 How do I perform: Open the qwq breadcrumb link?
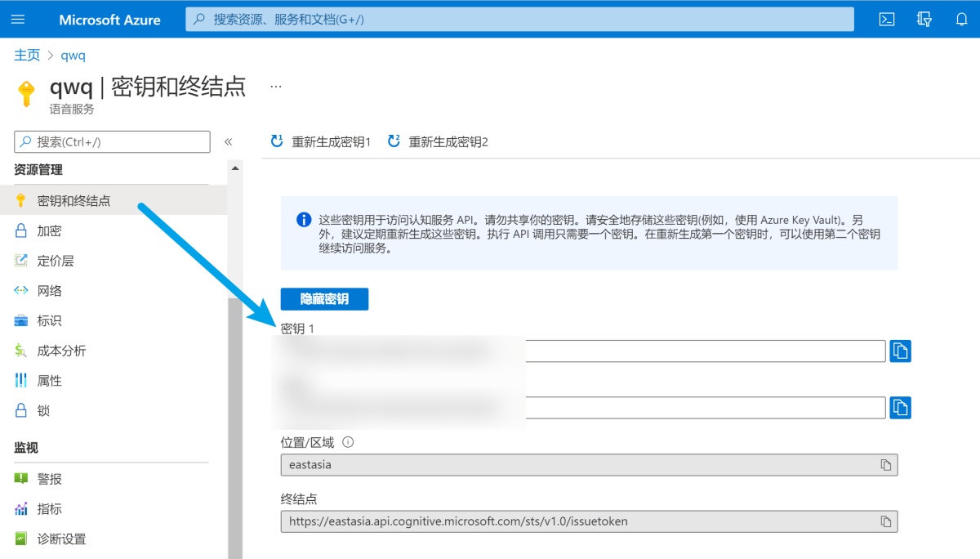73,56
